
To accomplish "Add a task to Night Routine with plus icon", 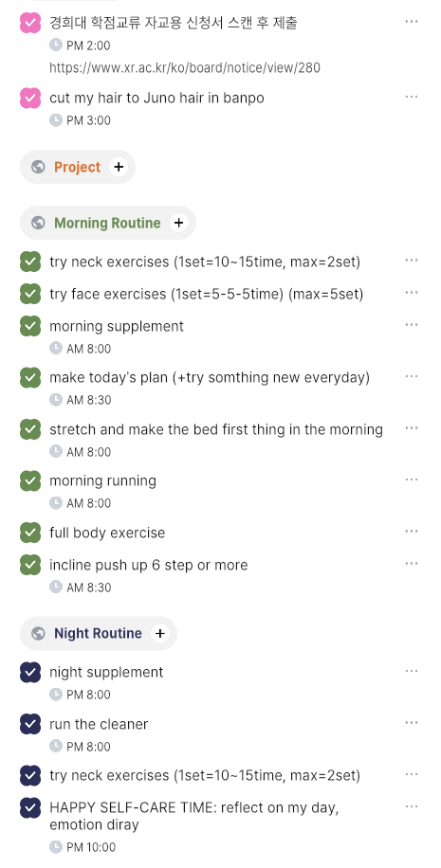I will click(x=159, y=633).
